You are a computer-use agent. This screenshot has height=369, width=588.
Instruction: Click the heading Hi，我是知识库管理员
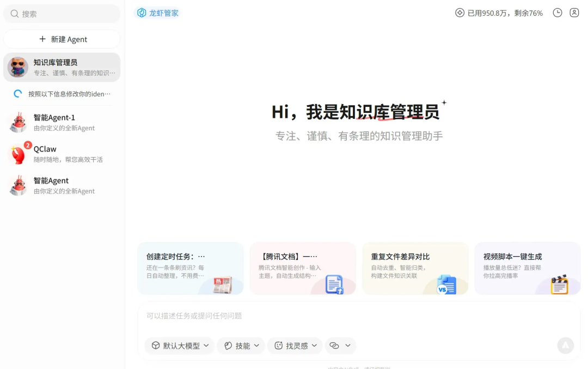[355, 112]
